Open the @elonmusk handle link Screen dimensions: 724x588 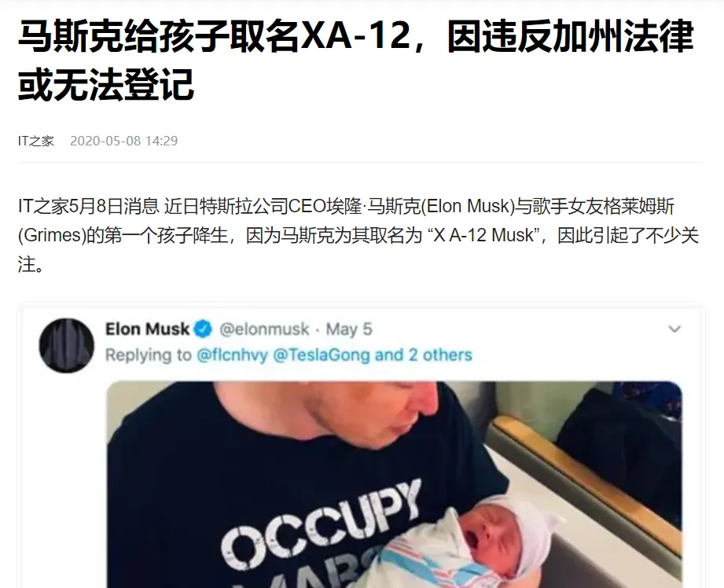point(264,329)
